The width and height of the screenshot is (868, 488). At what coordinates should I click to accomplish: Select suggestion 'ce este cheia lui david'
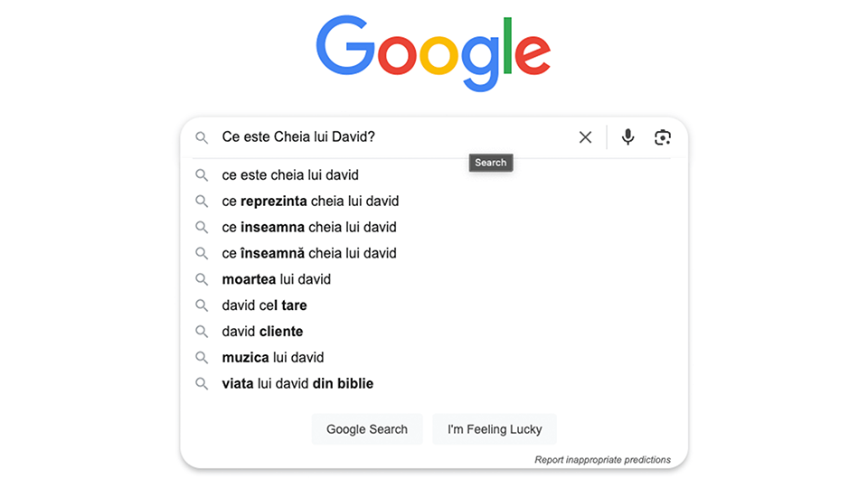tap(290, 175)
